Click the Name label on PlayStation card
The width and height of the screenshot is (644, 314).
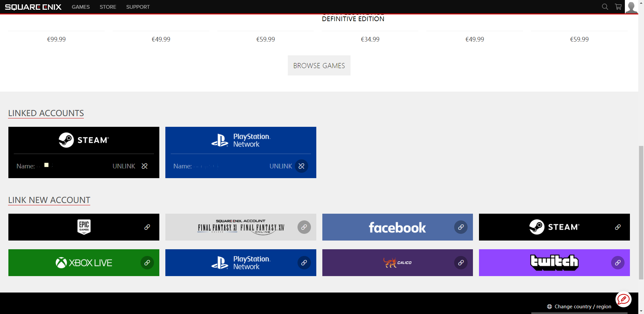[x=182, y=166]
